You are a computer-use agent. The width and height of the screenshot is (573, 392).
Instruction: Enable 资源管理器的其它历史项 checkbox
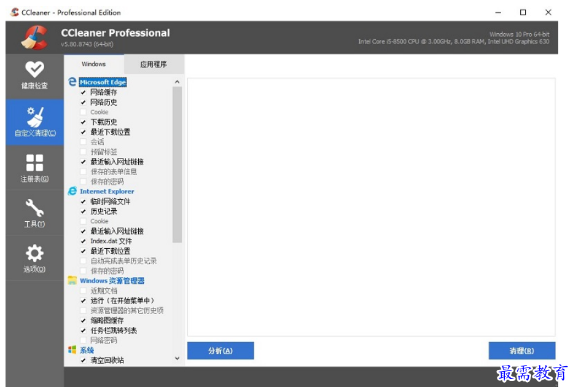[84, 310]
